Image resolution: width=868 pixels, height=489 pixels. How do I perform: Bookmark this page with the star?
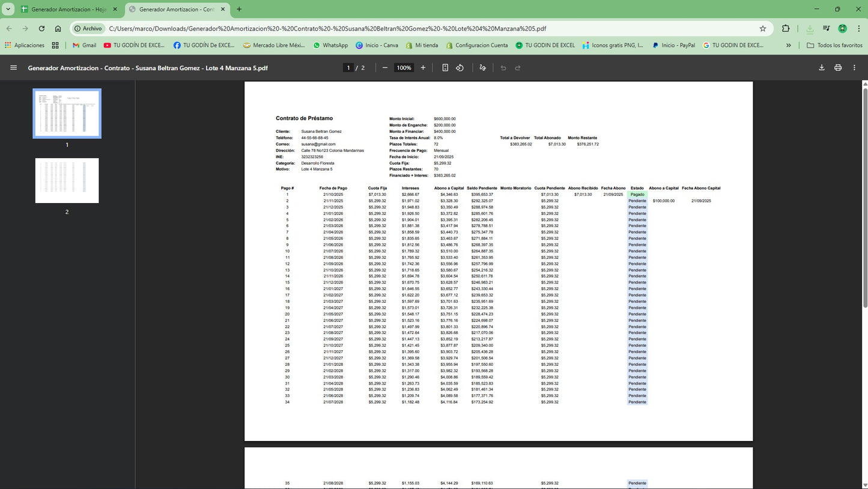click(762, 28)
